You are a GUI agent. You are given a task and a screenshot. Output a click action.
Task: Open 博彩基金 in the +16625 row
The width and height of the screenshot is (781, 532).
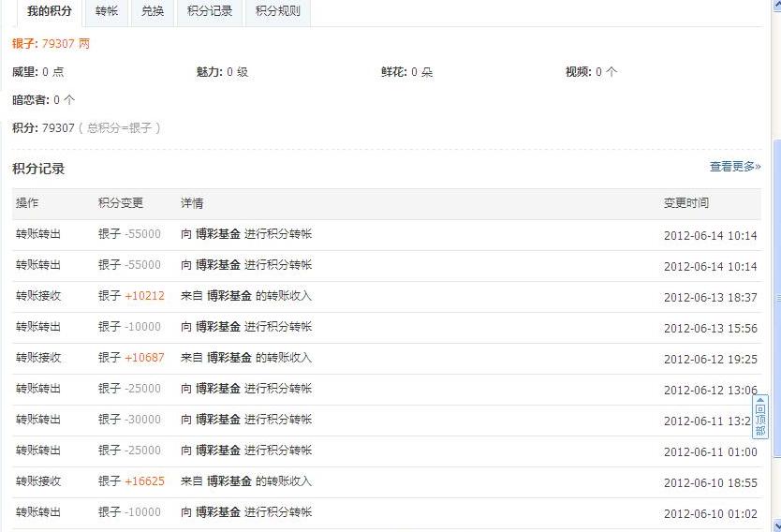tap(229, 481)
